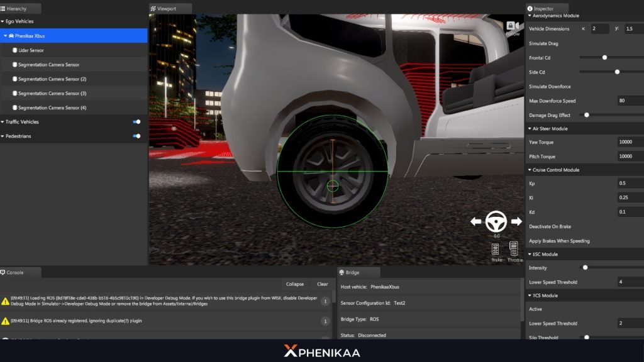Click the Max Downforce Speed field
The height and width of the screenshot is (362, 644).
(x=630, y=101)
